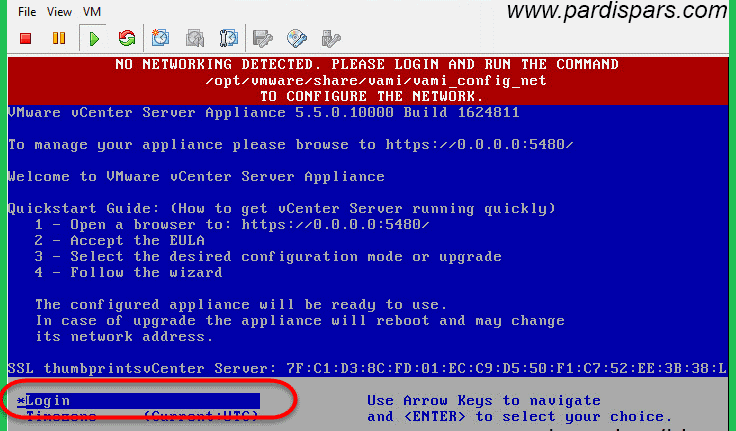Power off the VM with the red stop icon
The height and width of the screenshot is (431, 736).
tap(25, 38)
